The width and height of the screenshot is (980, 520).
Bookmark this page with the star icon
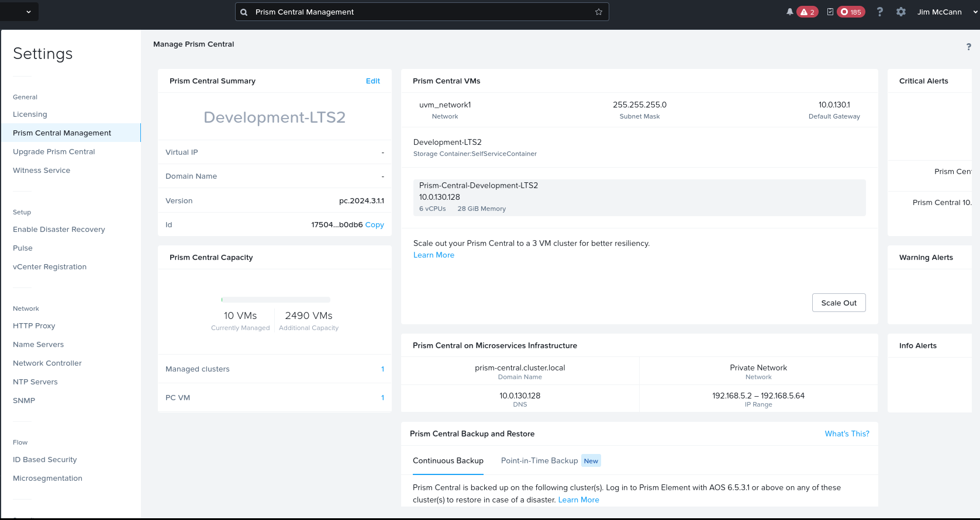pos(599,12)
